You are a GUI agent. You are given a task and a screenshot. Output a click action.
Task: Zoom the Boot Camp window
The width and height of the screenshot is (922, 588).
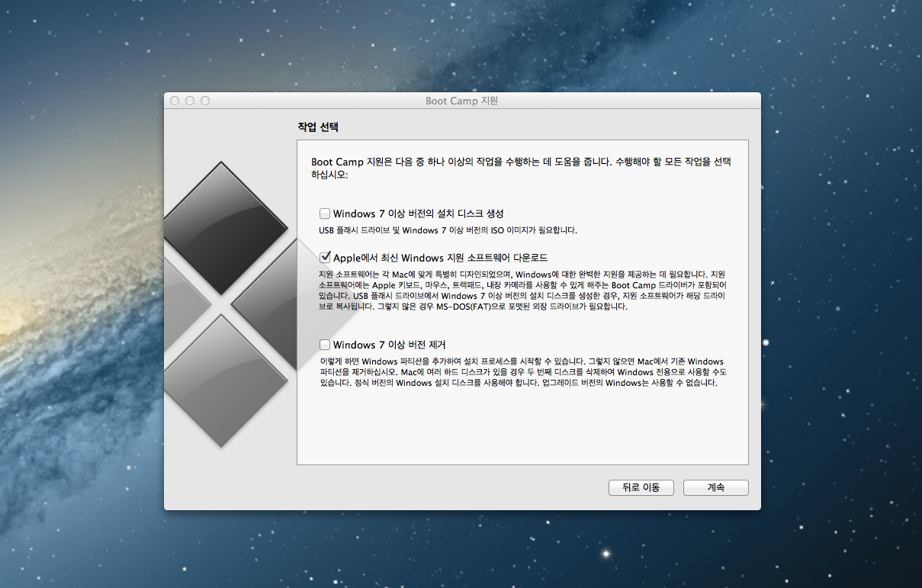pyautogui.click(x=205, y=101)
